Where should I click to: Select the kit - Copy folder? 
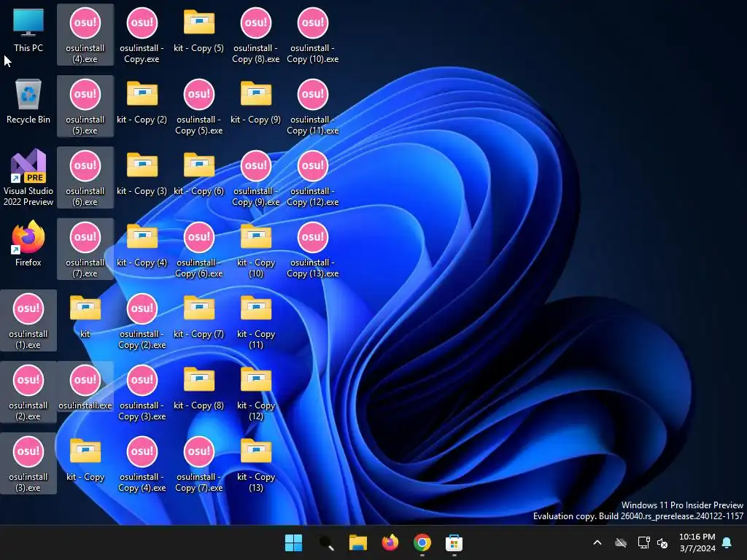(85, 459)
